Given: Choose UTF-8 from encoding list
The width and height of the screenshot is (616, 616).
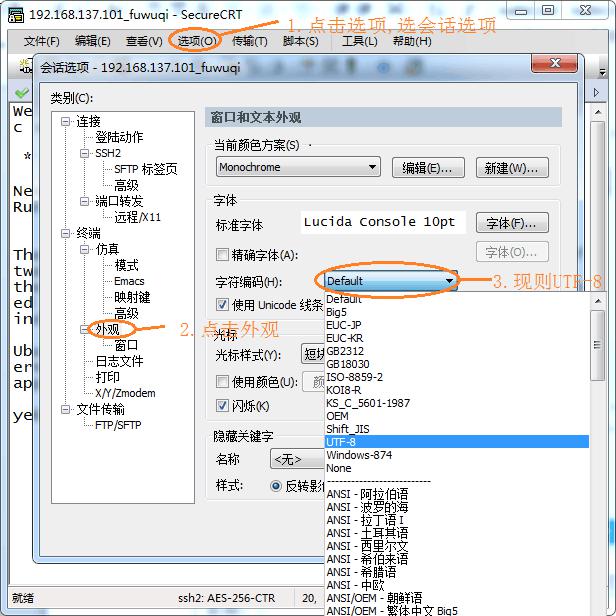Looking at the screenshot, I should click(x=457, y=442).
